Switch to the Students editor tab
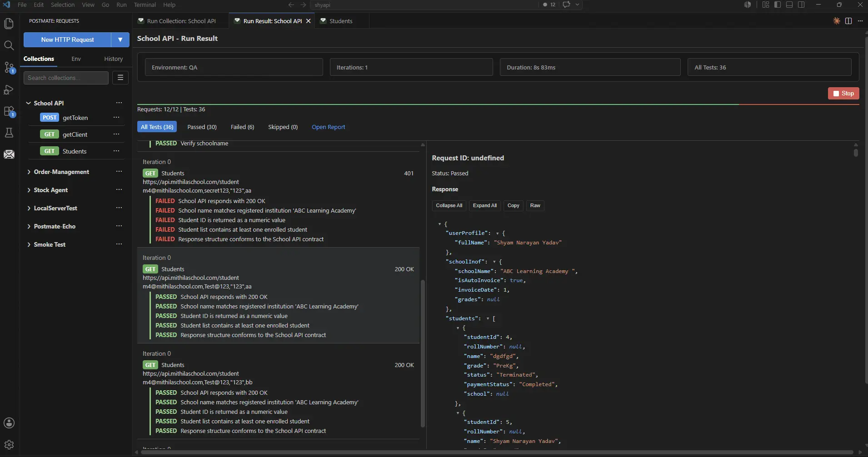 pos(341,21)
